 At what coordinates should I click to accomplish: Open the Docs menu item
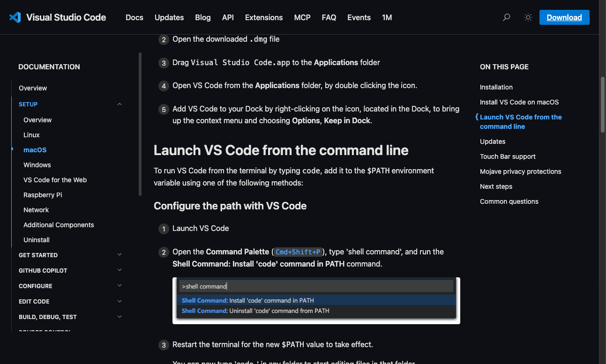click(x=135, y=17)
